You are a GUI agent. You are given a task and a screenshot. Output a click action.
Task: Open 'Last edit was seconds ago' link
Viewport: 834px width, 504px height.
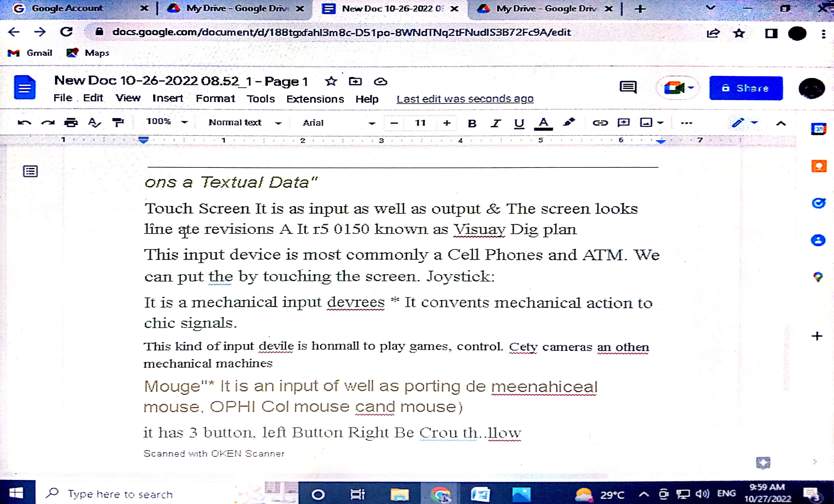point(465,99)
